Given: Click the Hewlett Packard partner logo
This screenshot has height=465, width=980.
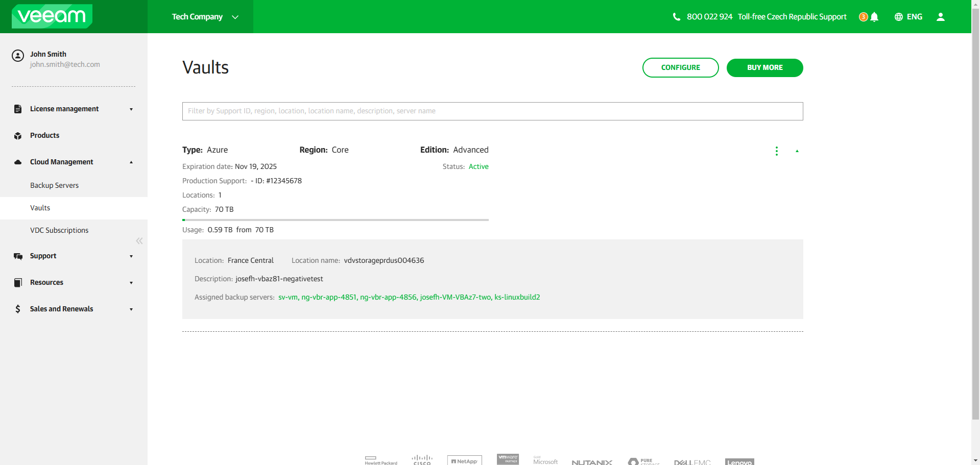Looking at the screenshot, I should [381, 460].
